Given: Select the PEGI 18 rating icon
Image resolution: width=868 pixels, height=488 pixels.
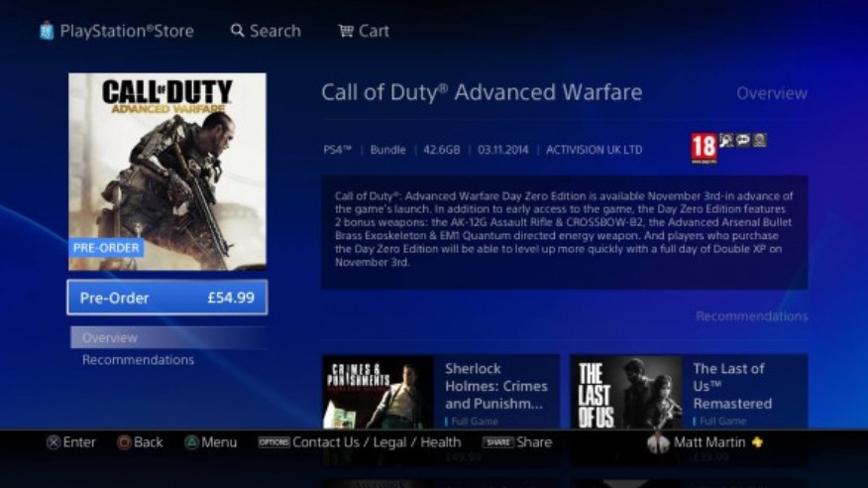Looking at the screenshot, I should [704, 148].
